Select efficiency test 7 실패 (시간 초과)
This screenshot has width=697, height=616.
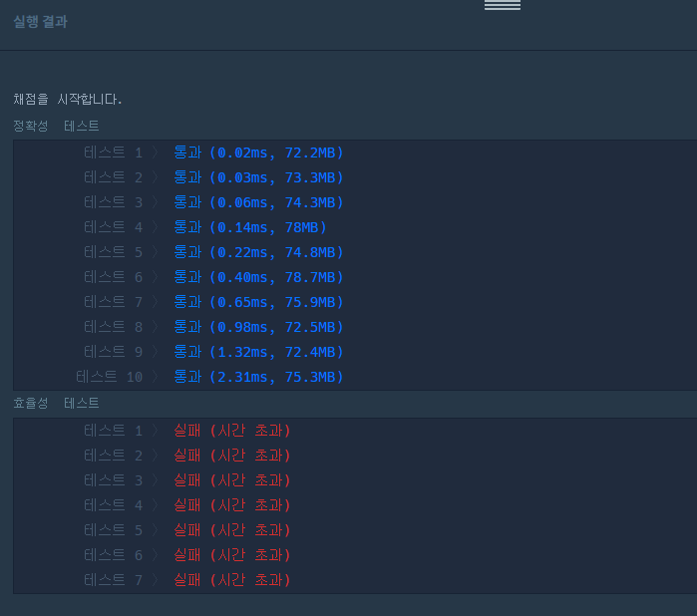231,579
